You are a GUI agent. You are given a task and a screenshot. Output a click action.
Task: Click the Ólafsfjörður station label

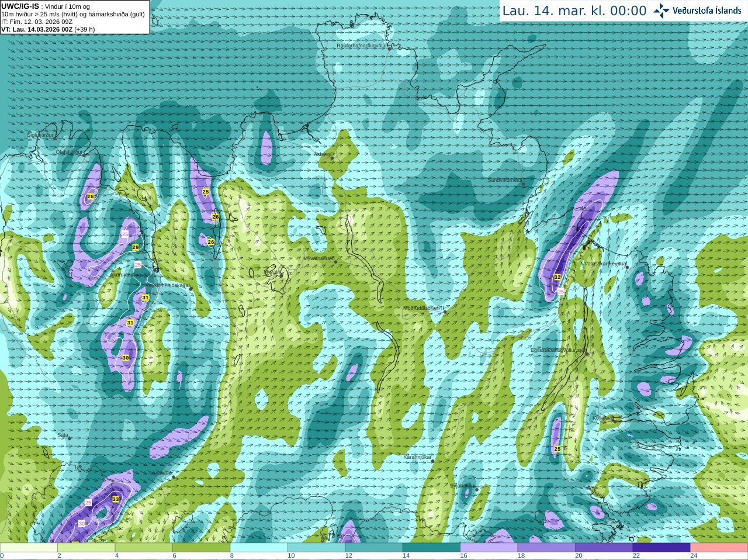69,152
